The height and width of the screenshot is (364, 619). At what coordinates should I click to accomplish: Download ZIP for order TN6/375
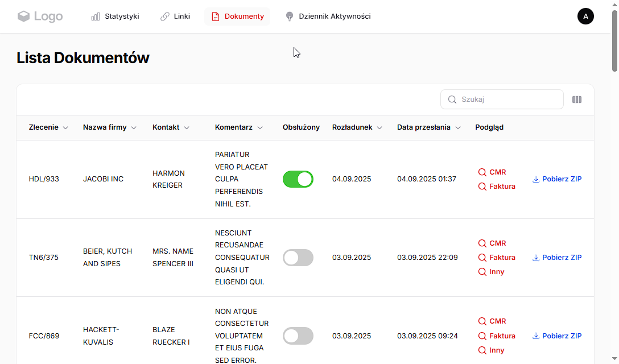(557, 258)
